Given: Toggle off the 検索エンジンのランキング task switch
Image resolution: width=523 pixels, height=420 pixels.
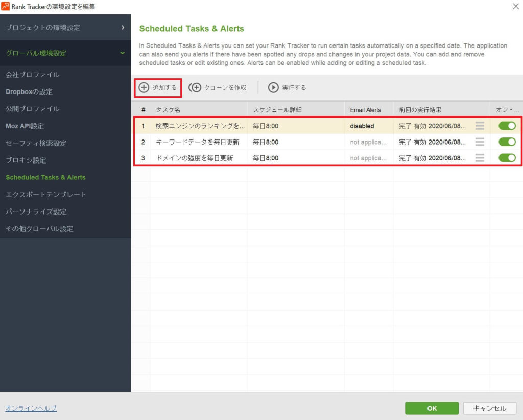Looking at the screenshot, I should click(507, 126).
